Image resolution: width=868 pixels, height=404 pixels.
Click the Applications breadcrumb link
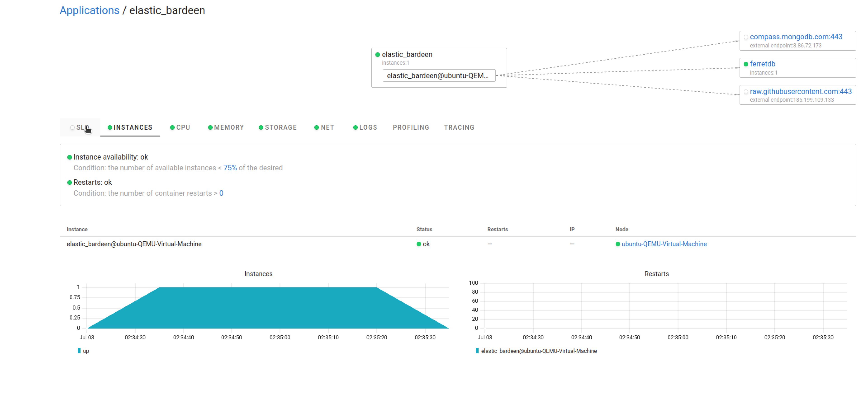pos(89,10)
